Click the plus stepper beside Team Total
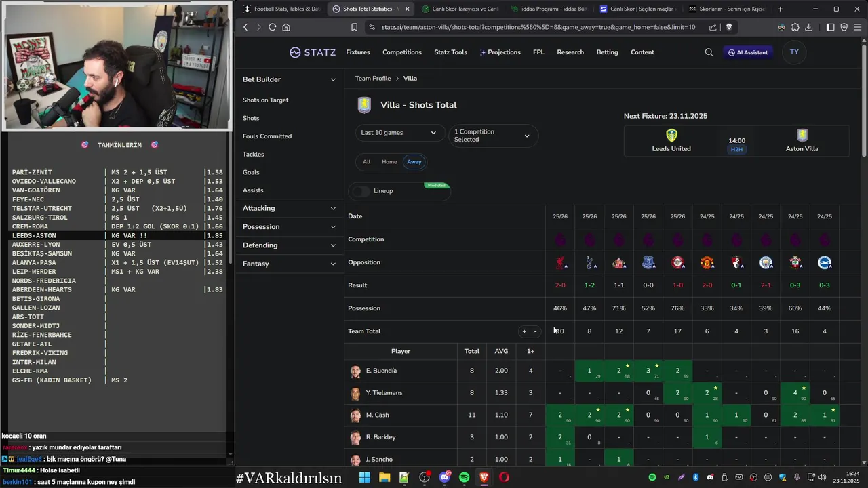Viewport: 868px width, 488px height. tap(524, 331)
